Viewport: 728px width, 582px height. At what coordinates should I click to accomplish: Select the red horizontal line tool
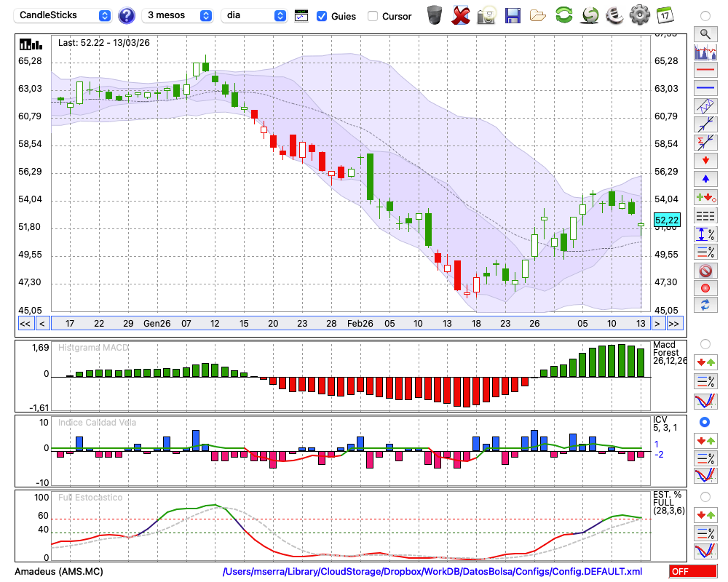(705, 71)
